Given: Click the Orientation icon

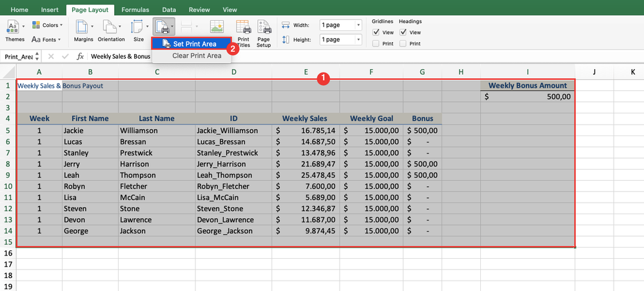Looking at the screenshot, I should point(109,26).
